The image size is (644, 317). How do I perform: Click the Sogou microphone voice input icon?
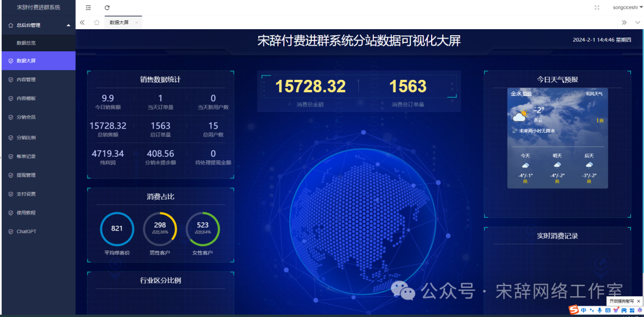point(600,310)
